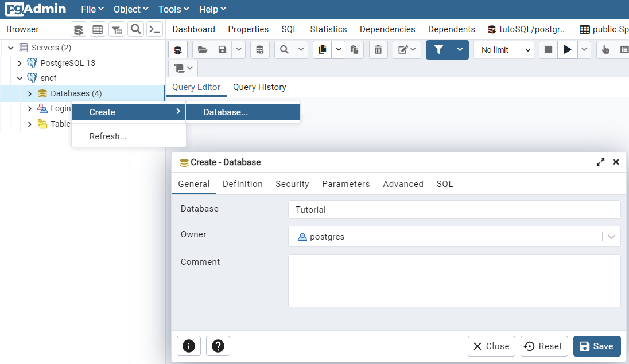Screen dimensions: 629x364
Task: Open the tutoSQL/postgr... query tab
Action: click(527, 29)
